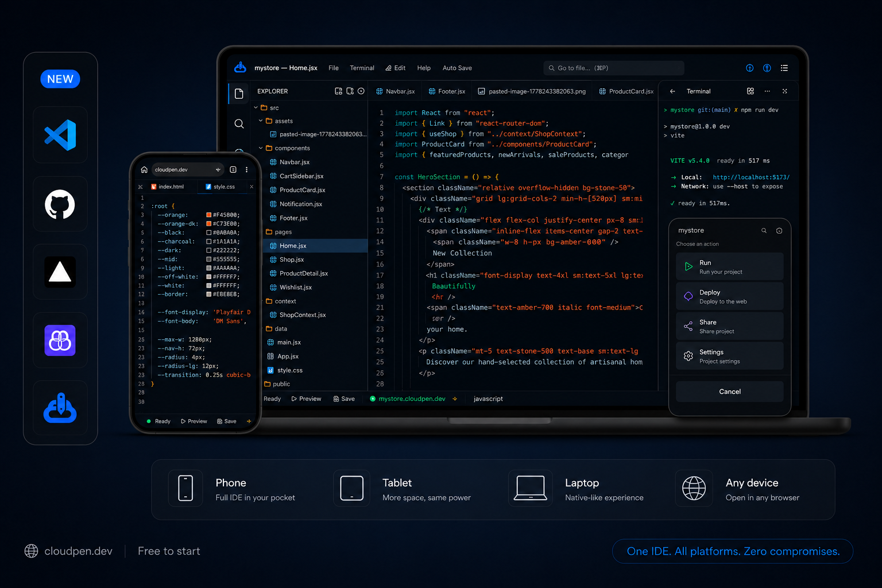Click the new folder icon in Explorer header
The height and width of the screenshot is (588, 882).
point(350,91)
